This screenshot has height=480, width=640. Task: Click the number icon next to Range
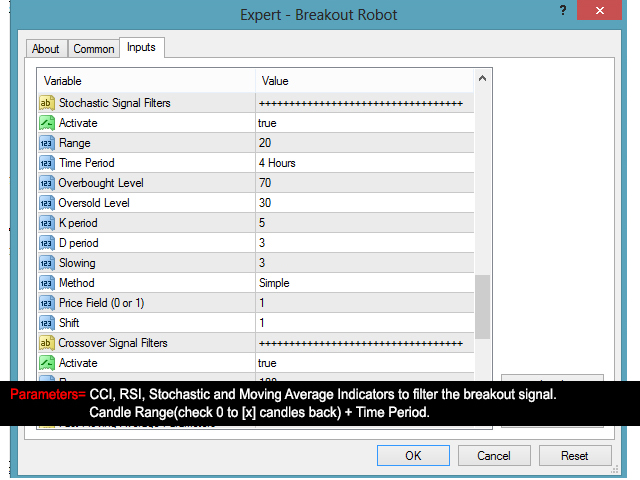pos(47,143)
